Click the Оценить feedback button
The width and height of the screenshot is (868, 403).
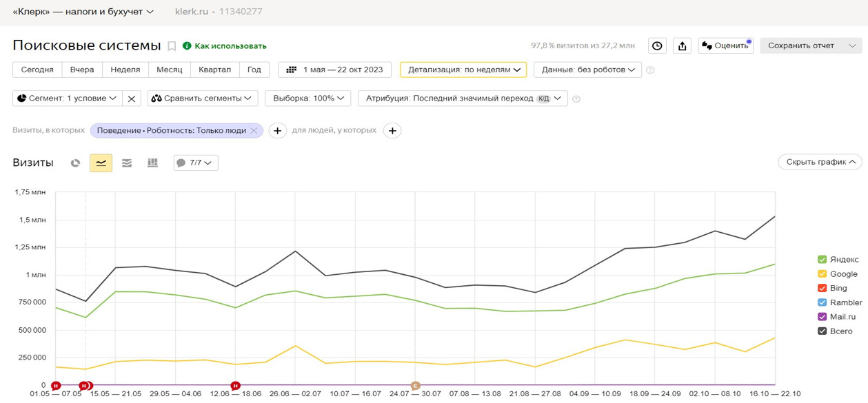pos(725,46)
